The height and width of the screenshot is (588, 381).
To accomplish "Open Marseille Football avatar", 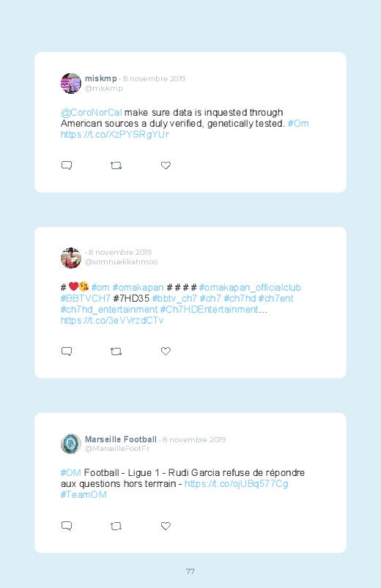I will [71, 444].
